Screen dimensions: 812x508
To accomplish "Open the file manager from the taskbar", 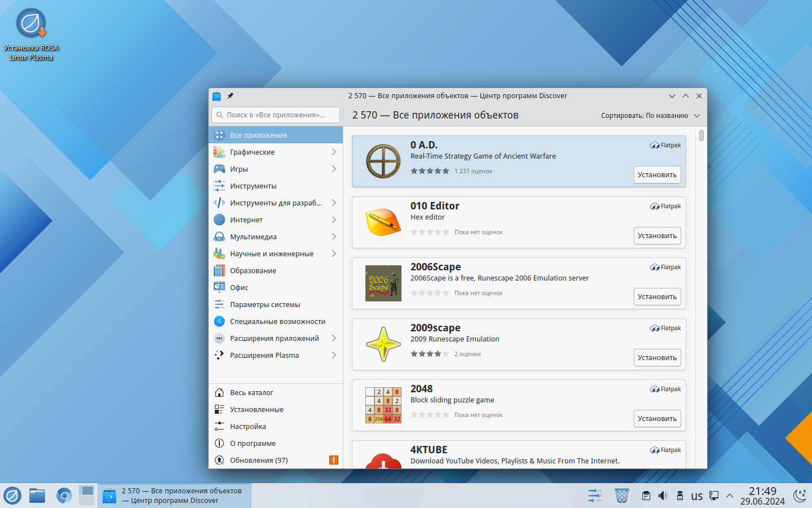I will click(37, 496).
